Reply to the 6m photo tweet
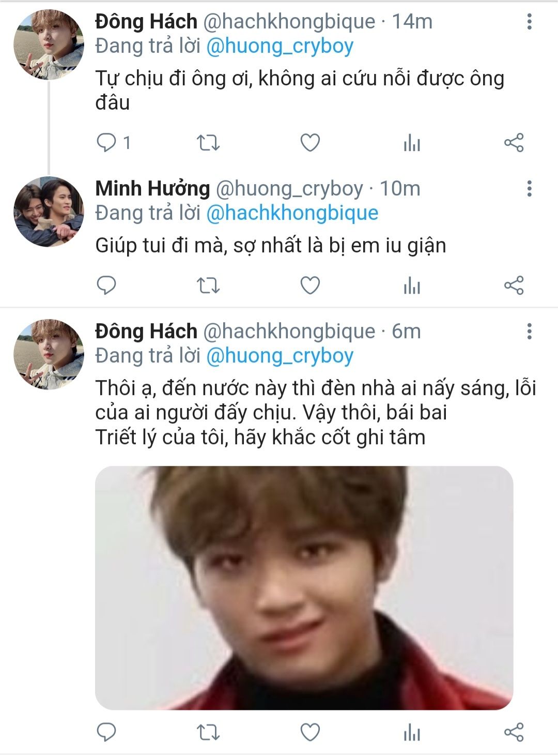The width and height of the screenshot is (558, 756). pos(107,732)
